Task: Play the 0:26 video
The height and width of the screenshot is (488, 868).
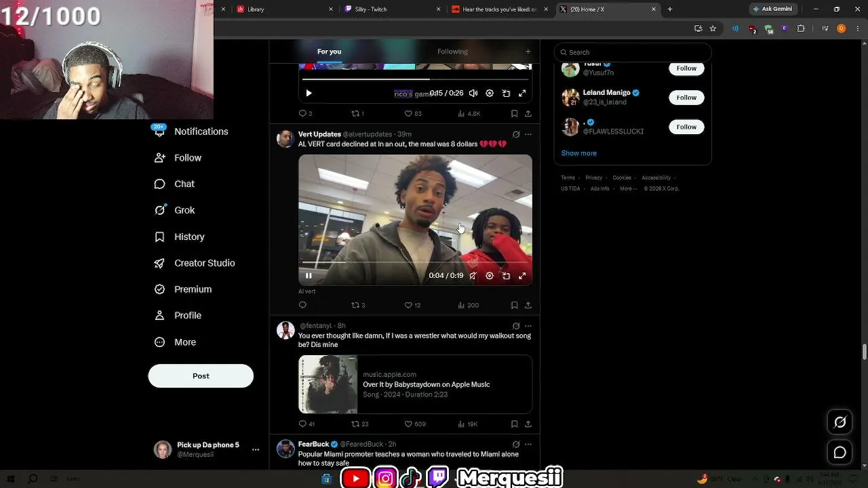Action: (x=309, y=94)
